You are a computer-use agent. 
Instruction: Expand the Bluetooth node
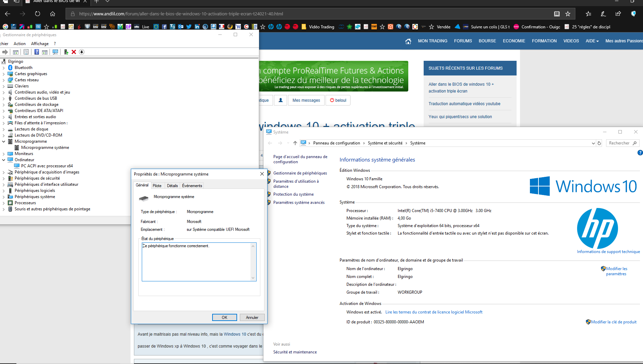click(4, 68)
